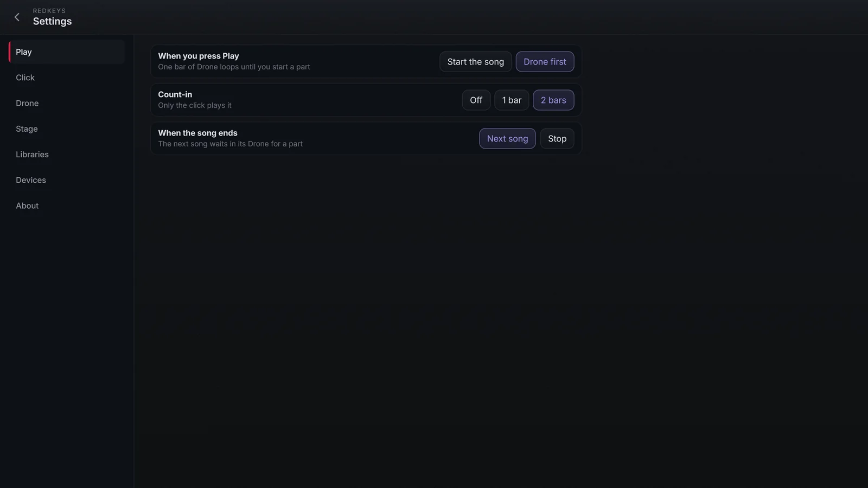Click 'Only the click plays it' text
The height and width of the screenshot is (488, 868).
coord(195,105)
